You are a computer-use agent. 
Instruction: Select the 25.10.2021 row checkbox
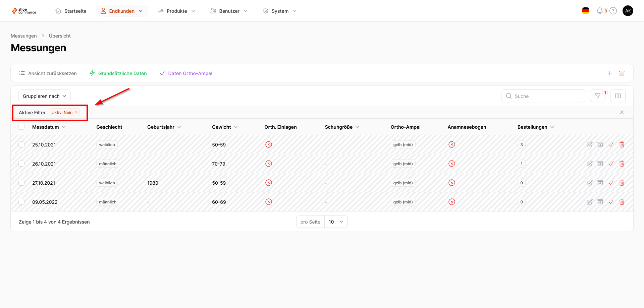coord(22,145)
